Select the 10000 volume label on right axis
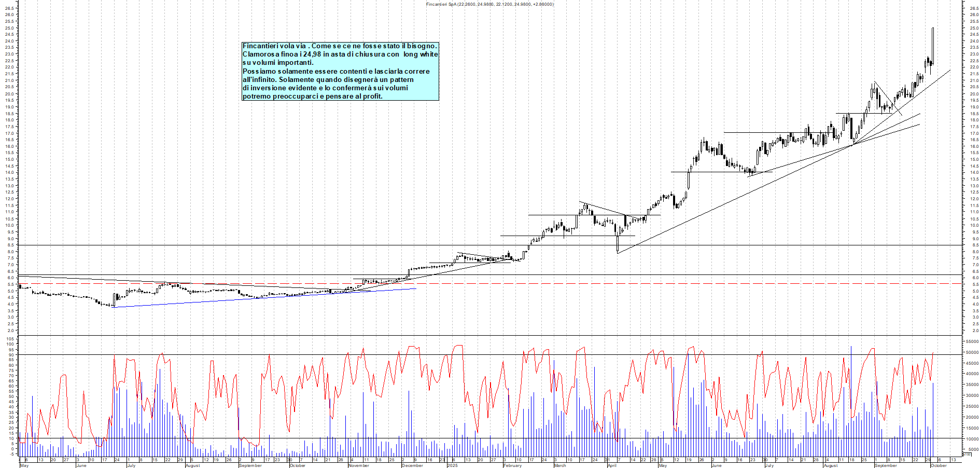980x468 pixels. click(x=972, y=439)
